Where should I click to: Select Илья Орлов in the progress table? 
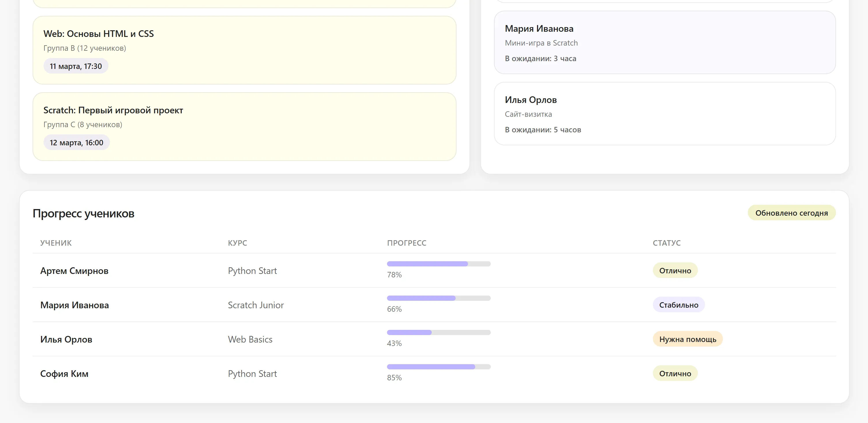tap(66, 339)
